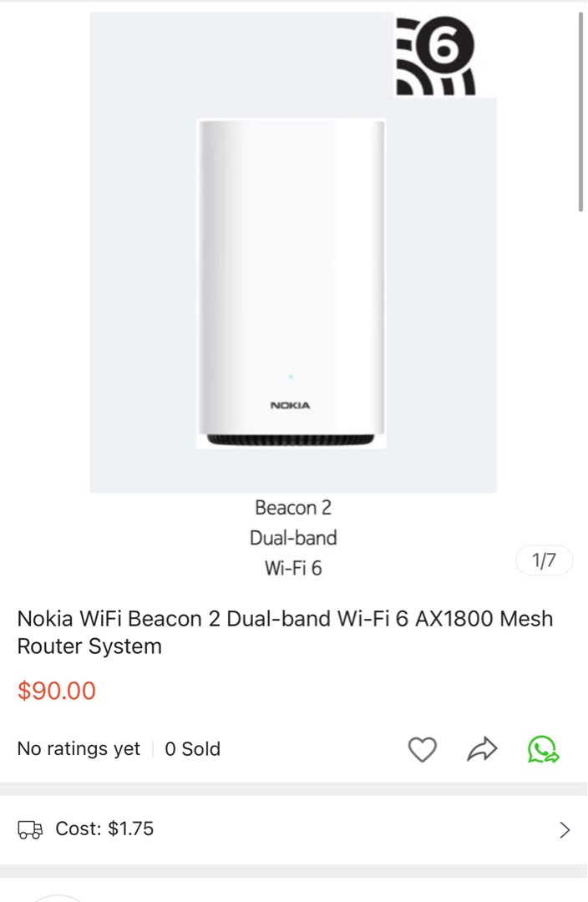Expand the shipping section chevron

[564, 829]
